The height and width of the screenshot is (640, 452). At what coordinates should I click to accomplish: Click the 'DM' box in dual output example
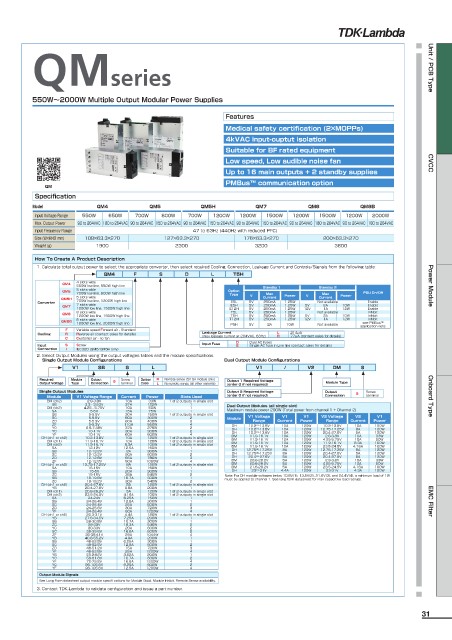tap(337, 367)
